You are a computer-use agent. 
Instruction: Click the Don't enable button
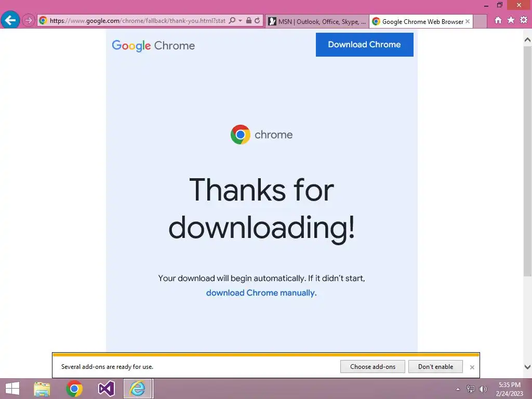(x=435, y=366)
